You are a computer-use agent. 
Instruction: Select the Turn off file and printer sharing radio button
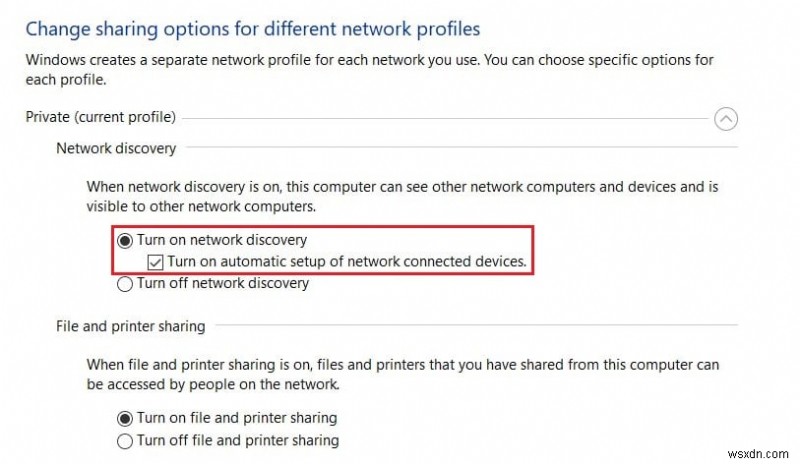tap(126, 440)
